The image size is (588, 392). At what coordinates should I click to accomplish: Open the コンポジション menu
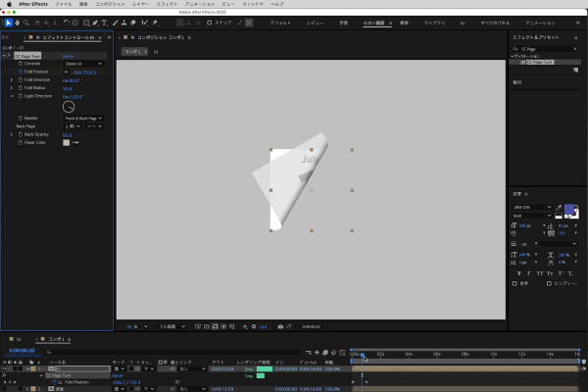pos(110,4)
